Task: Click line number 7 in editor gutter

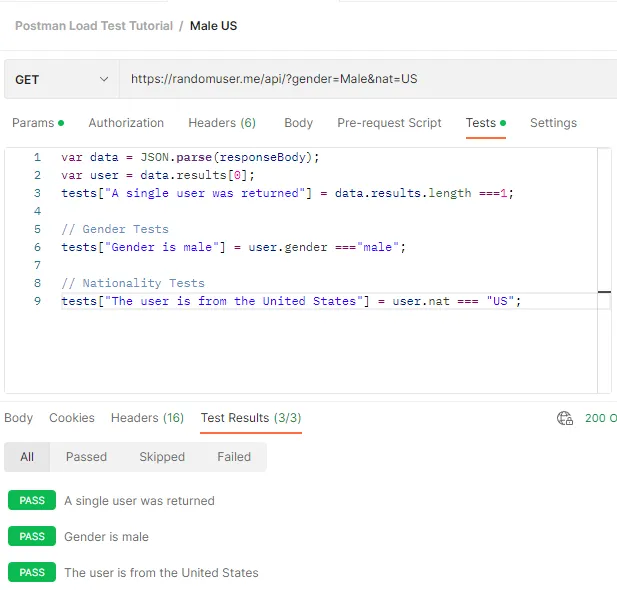Action: click(x=37, y=265)
